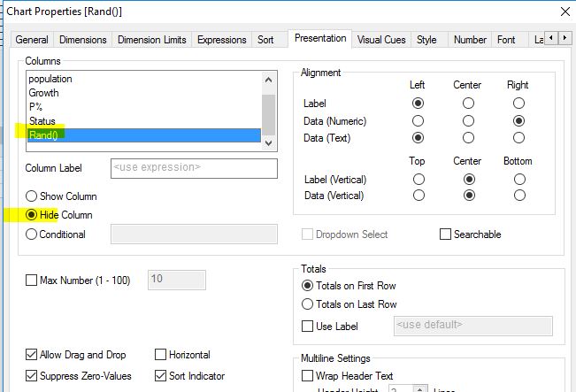
Task: Choose Totals on Last Row
Action: coord(308,304)
